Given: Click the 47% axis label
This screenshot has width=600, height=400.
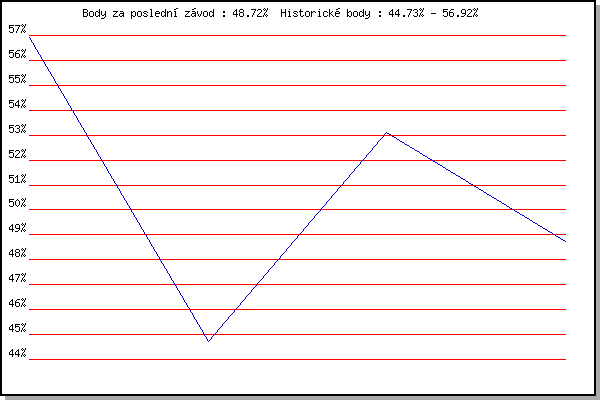Looking at the screenshot, I should [x=17, y=278].
